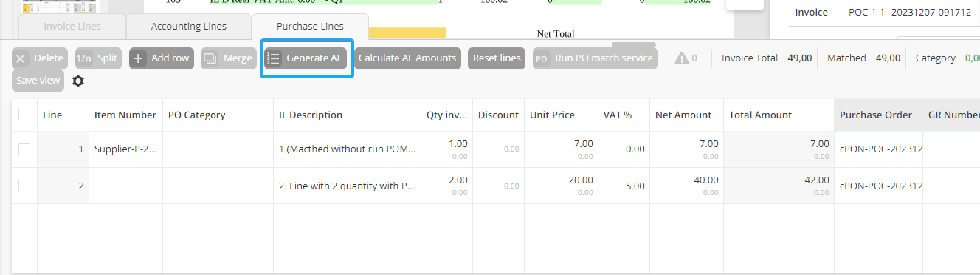The height and width of the screenshot is (275, 980).
Task: Click Calculate AL Amounts button
Action: click(x=407, y=58)
